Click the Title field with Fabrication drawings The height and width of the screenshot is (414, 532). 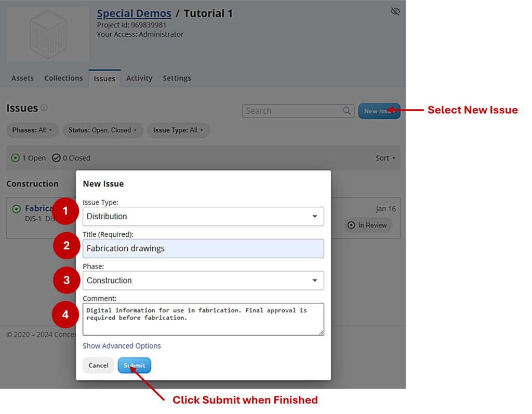tap(203, 248)
